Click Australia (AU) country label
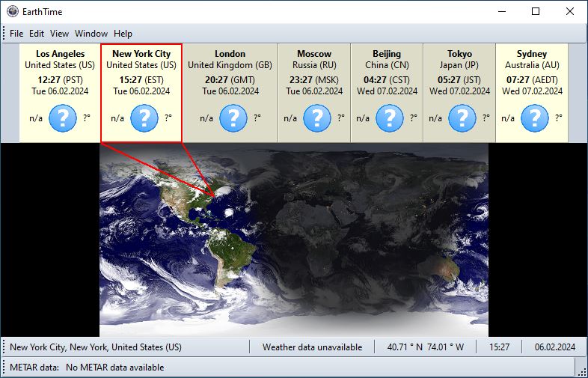588x378 pixels. [x=532, y=65]
